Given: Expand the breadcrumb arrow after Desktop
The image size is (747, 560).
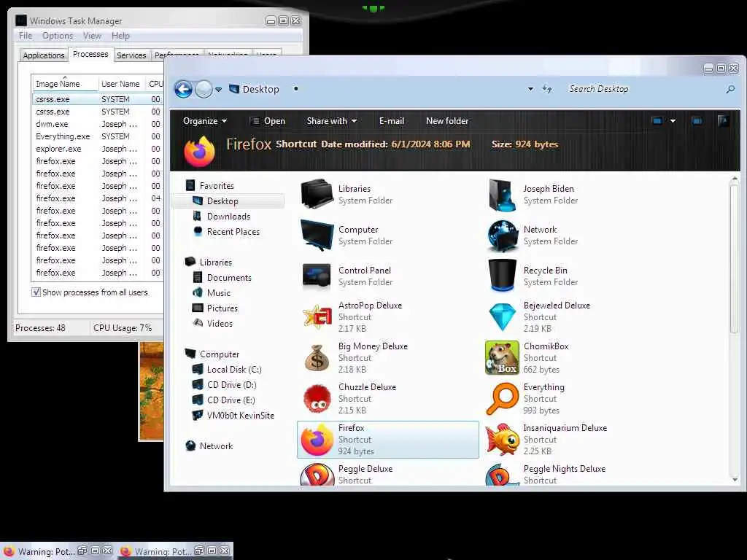Looking at the screenshot, I should (x=296, y=89).
